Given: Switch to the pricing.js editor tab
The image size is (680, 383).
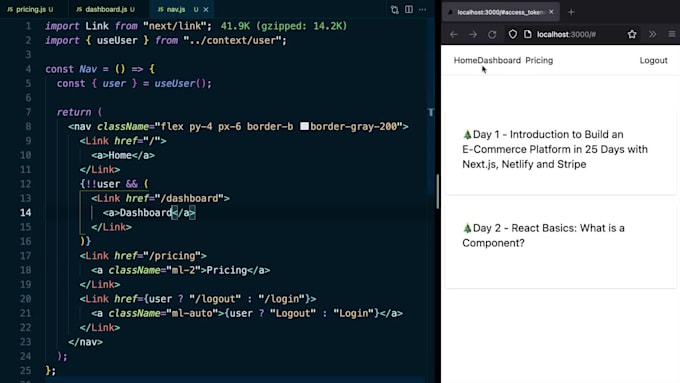Looking at the screenshot, I should [30, 9].
